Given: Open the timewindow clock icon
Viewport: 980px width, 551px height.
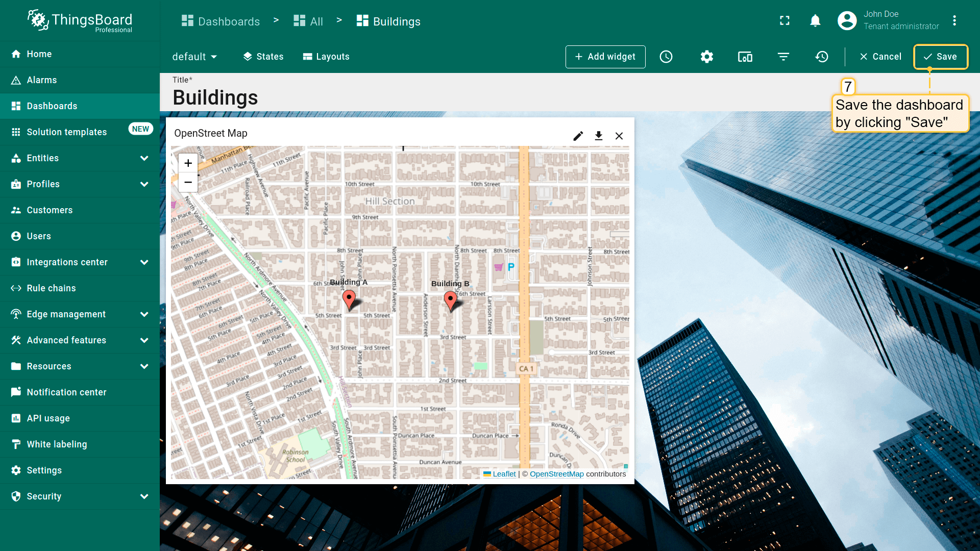Looking at the screenshot, I should click(x=666, y=57).
